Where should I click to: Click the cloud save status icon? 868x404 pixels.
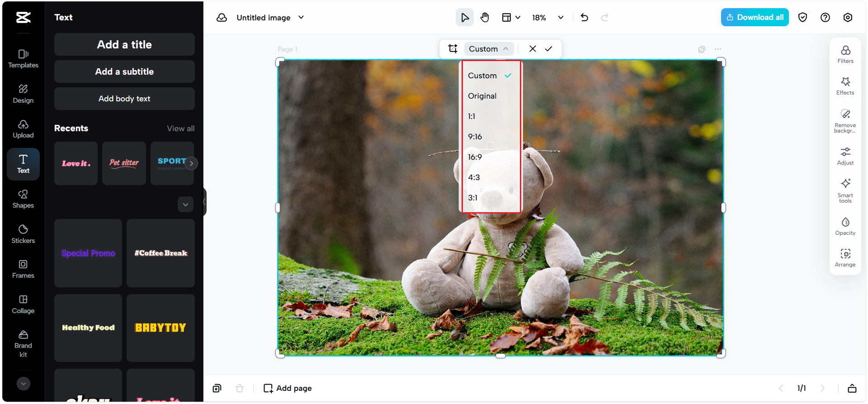point(222,18)
